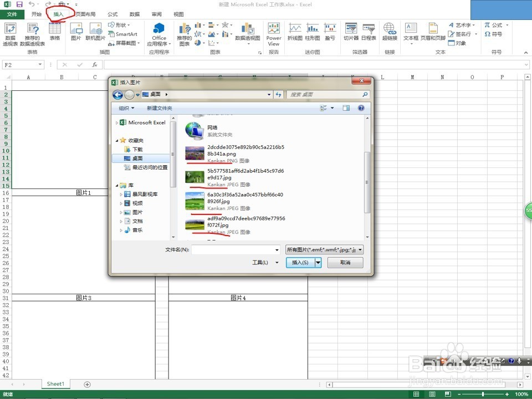Open Recommended Charts (推荐的图表)

(x=184, y=34)
